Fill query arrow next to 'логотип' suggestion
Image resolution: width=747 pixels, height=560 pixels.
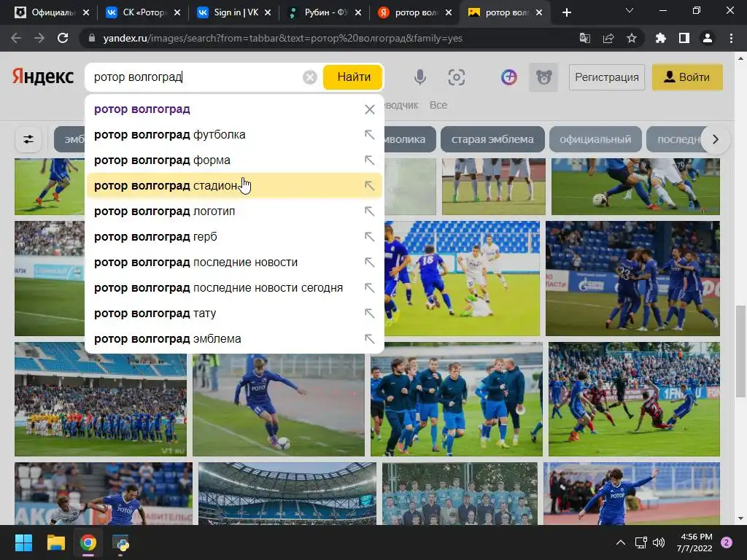(x=369, y=211)
